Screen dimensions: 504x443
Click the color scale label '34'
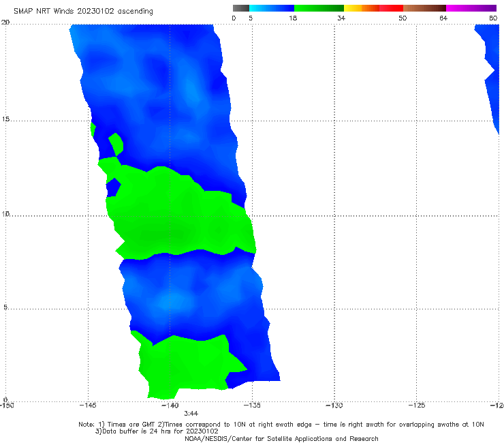pos(341,18)
